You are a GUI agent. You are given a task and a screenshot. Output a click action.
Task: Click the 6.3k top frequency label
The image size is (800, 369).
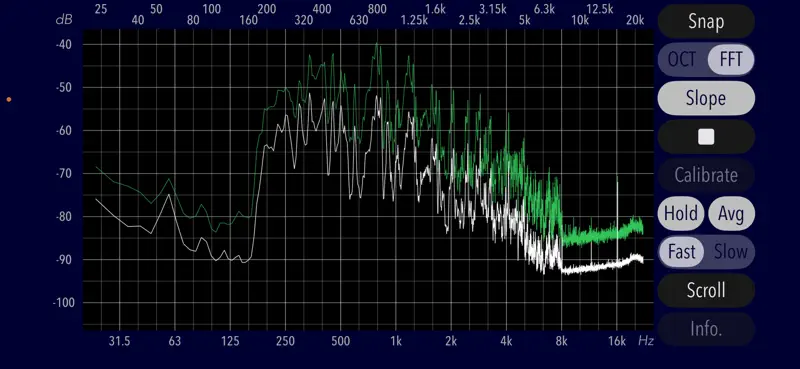[x=544, y=9]
